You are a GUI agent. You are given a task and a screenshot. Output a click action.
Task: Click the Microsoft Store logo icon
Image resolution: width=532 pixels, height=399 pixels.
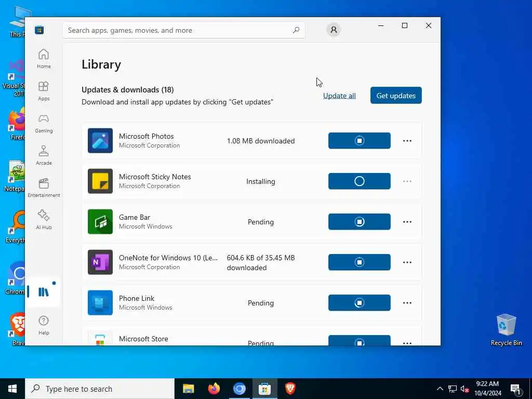(39, 30)
